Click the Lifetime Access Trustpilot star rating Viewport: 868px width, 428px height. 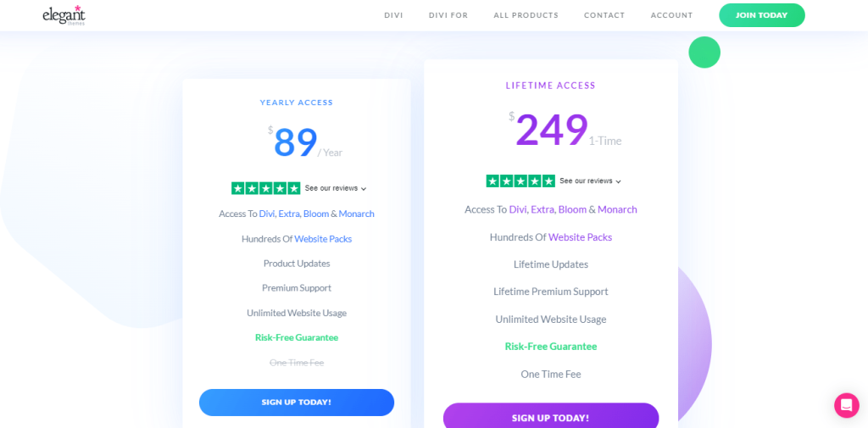click(x=520, y=181)
